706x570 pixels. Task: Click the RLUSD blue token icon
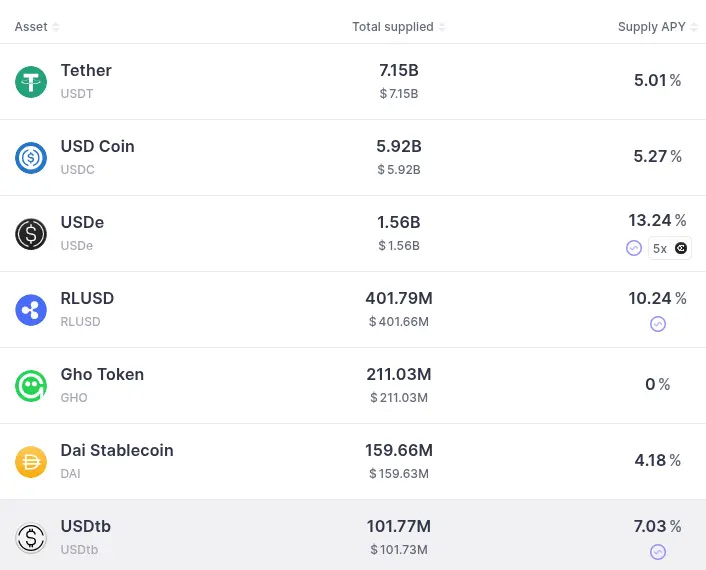(31, 309)
